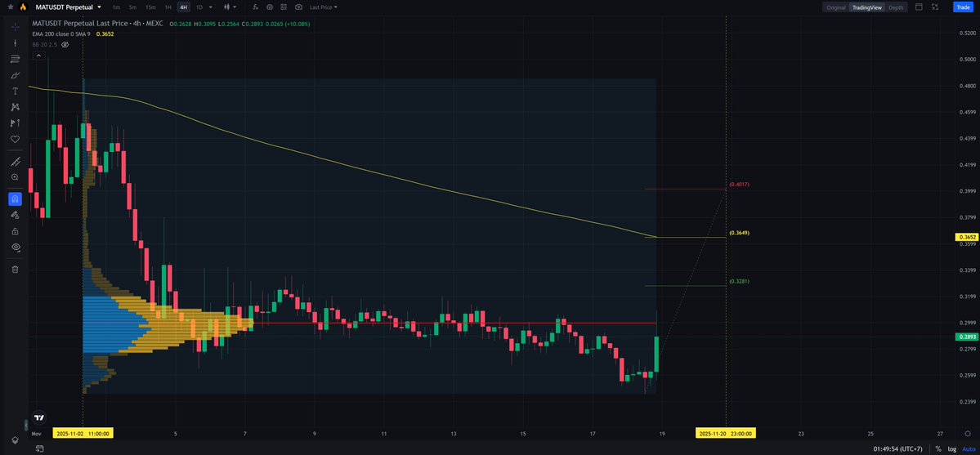Image resolution: width=980 pixels, height=455 pixels.
Task: Open the indicators (fx) menu
Action: (x=257, y=7)
